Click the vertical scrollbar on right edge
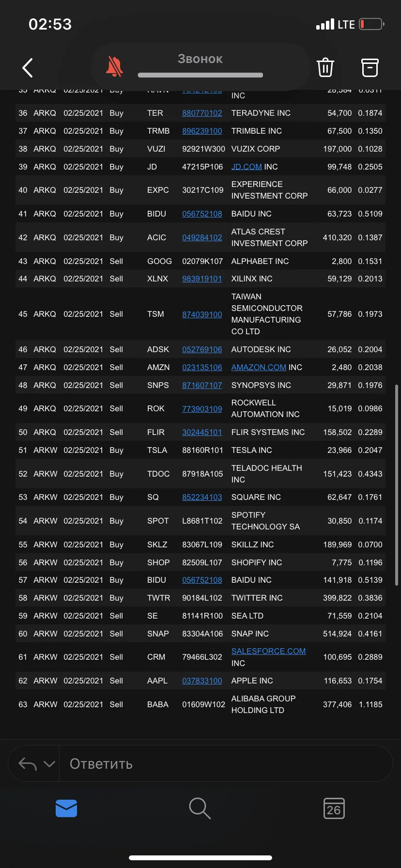Image resolution: width=401 pixels, height=868 pixels. [x=397, y=484]
